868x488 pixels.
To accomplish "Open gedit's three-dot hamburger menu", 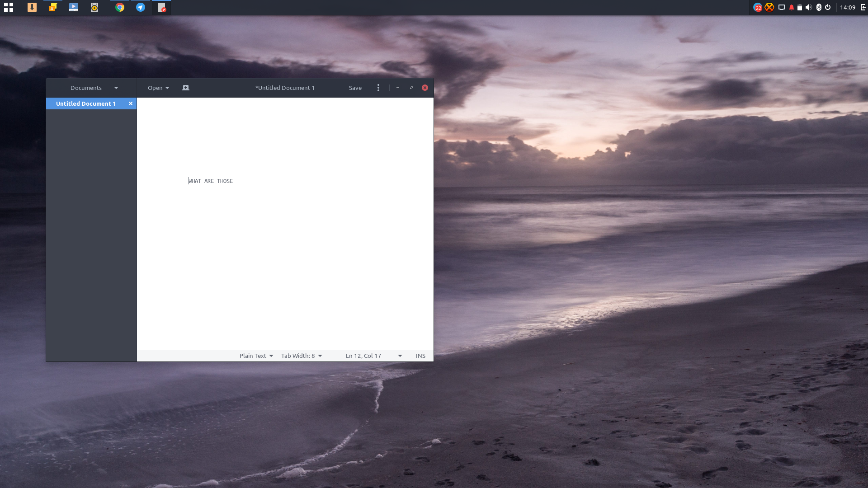I will 378,88.
